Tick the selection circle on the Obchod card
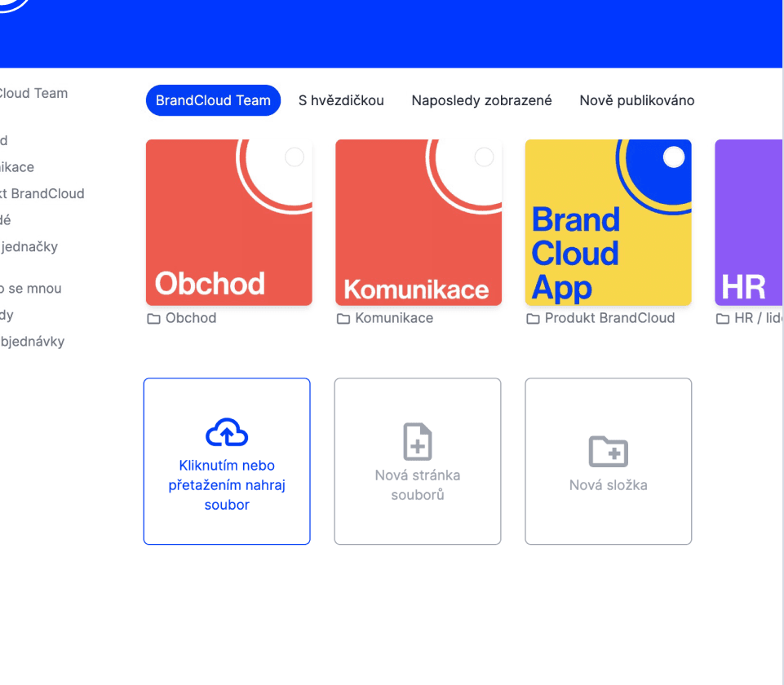 click(x=295, y=157)
